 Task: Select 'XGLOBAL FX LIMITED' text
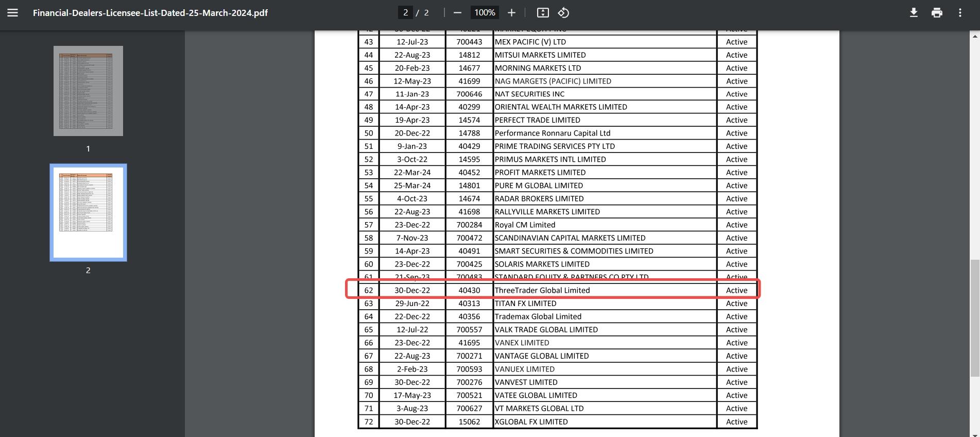click(x=531, y=422)
